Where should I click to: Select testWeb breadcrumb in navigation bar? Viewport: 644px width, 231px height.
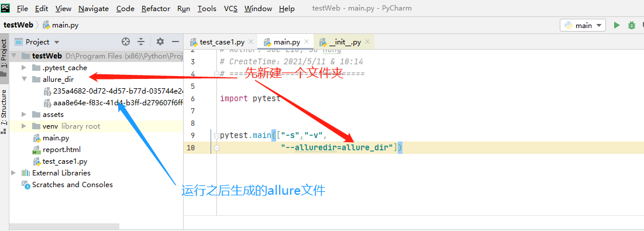coord(18,25)
